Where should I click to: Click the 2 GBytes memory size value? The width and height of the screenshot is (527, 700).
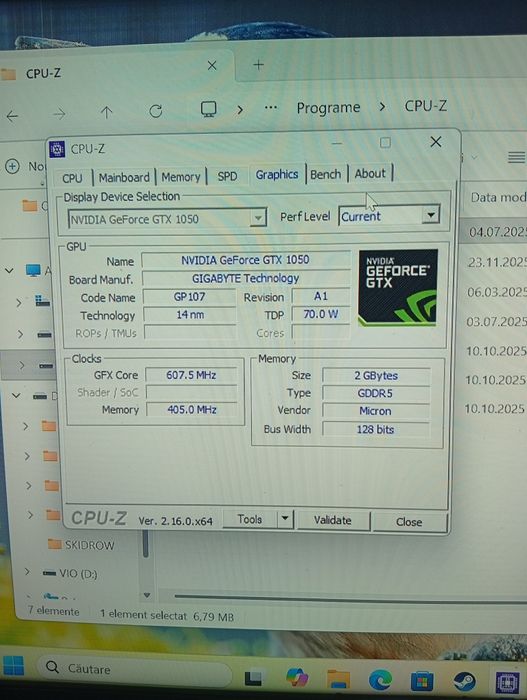(376, 375)
